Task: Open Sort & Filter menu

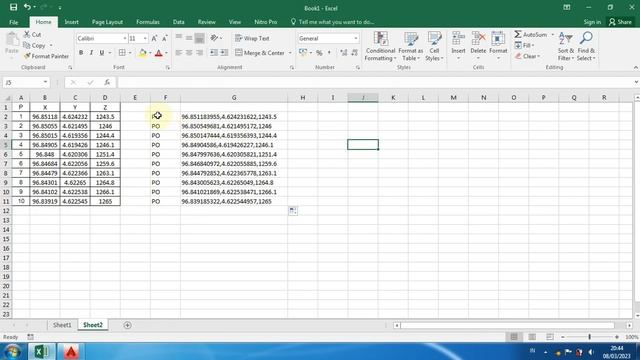Action: (566, 46)
